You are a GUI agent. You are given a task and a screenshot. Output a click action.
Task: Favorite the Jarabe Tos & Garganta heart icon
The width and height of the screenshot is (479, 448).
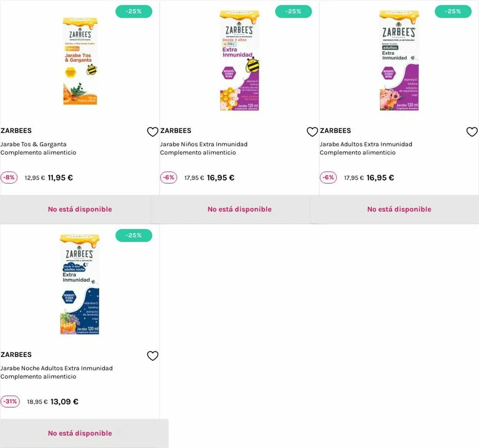click(153, 132)
